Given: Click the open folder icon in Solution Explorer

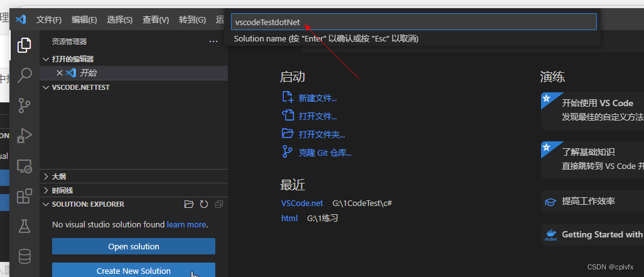Looking at the screenshot, I should pyautogui.click(x=189, y=204).
